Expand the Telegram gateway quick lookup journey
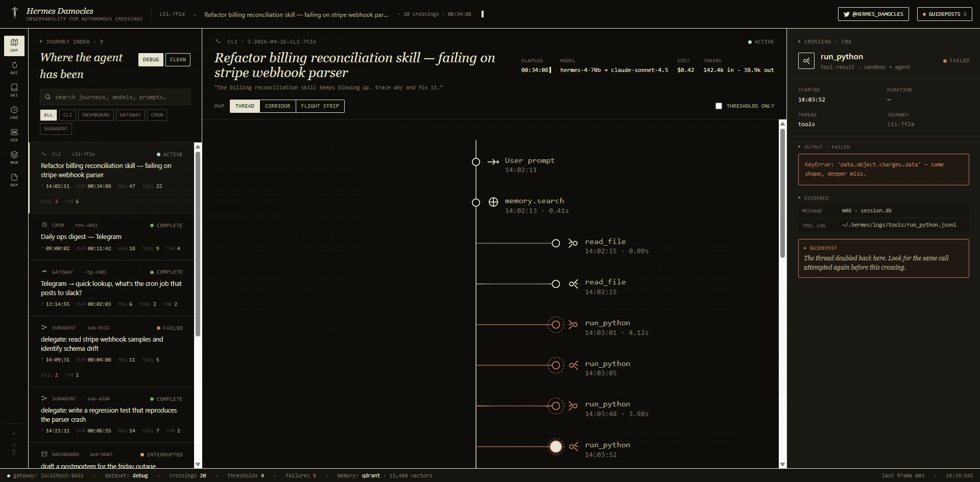The width and height of the screenshot is (980, 482). [111, 288]
